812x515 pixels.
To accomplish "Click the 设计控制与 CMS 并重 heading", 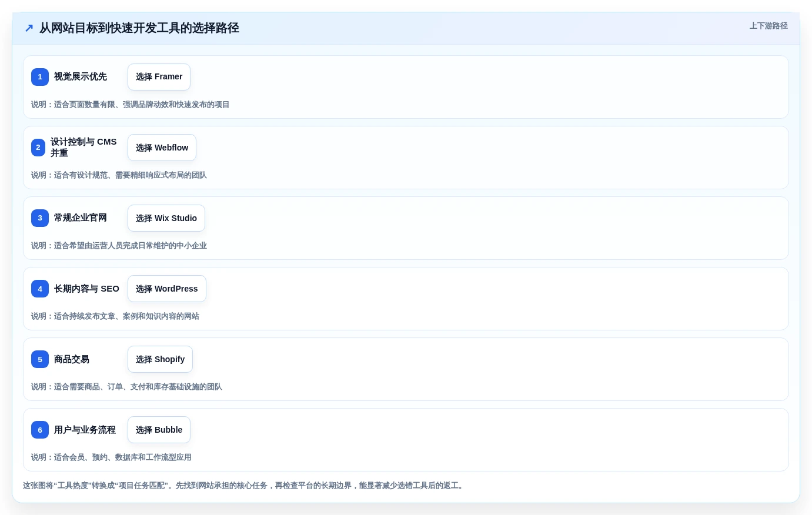I will click(x=83, y=148).
